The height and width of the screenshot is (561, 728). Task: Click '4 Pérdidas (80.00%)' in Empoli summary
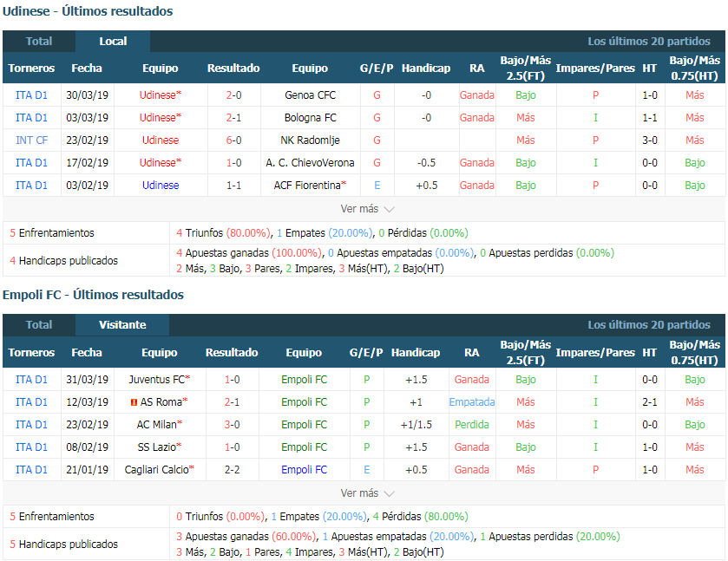(420, 517)
